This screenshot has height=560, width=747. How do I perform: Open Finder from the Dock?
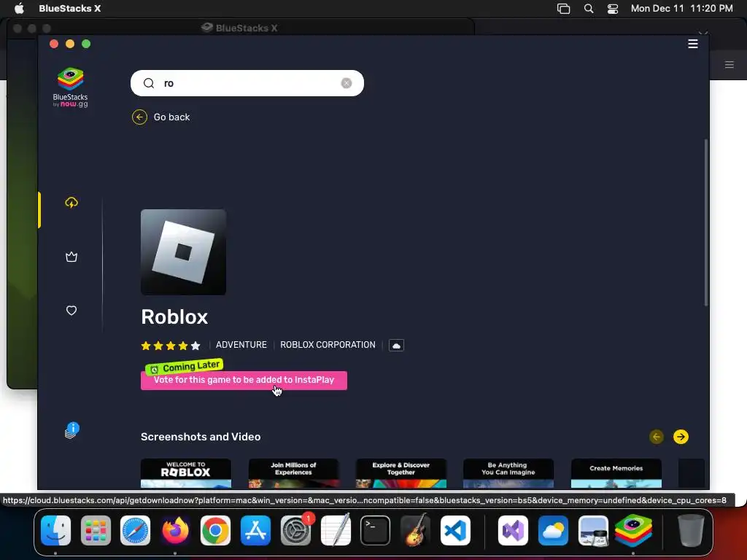(x=55, y=531)
